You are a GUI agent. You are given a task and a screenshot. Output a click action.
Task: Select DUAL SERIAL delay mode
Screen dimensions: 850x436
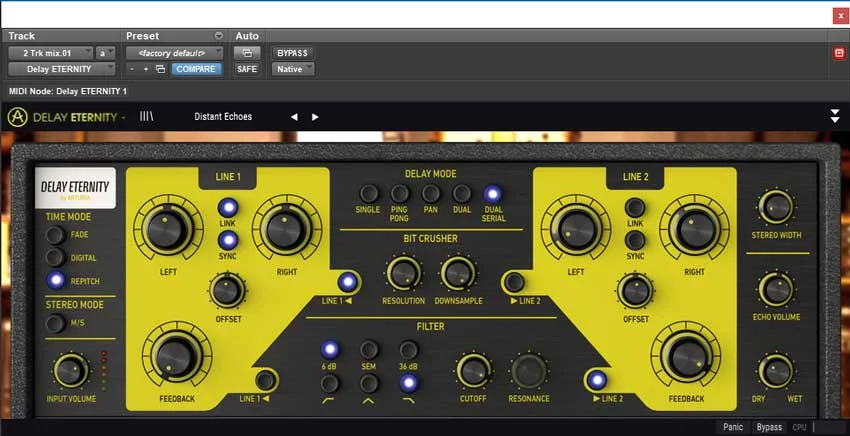(x=493, y=194)
